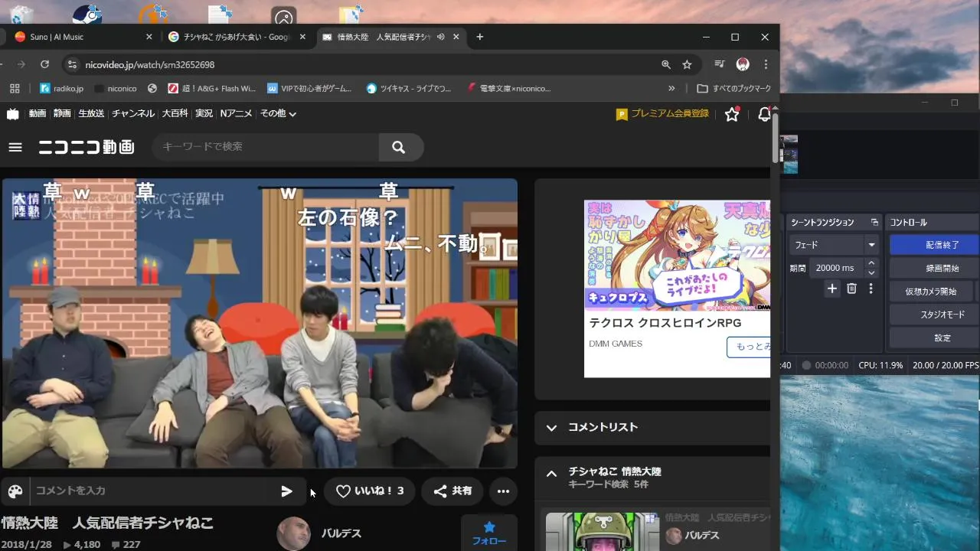Remove transition with the trash icon in OBS
This screenshot has width=980, height=551.
852,289
